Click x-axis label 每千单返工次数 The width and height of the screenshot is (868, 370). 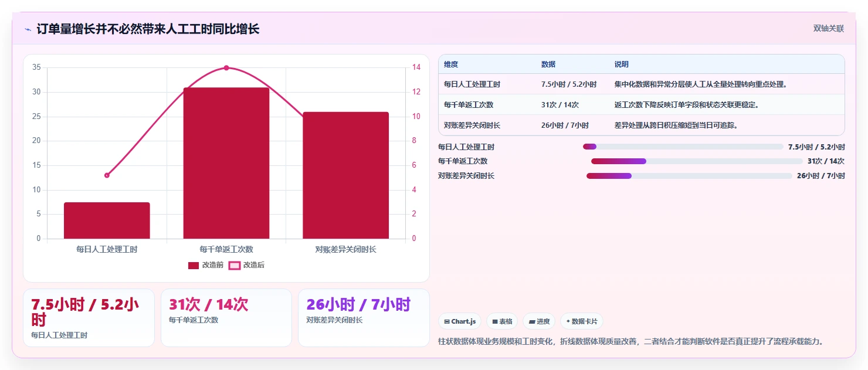pos(226,249)
